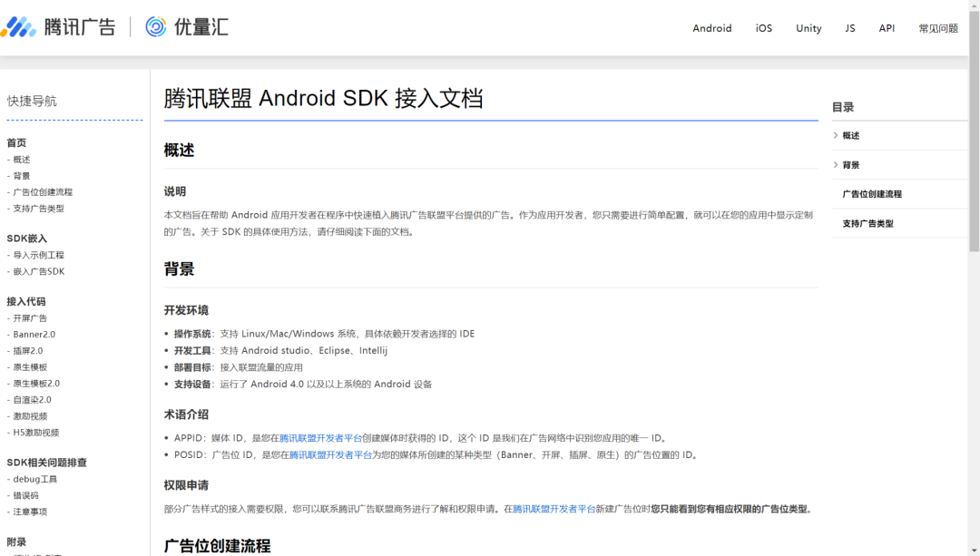Switch to the iOS documentation tab
980x556 pixels.
[764, 28]
